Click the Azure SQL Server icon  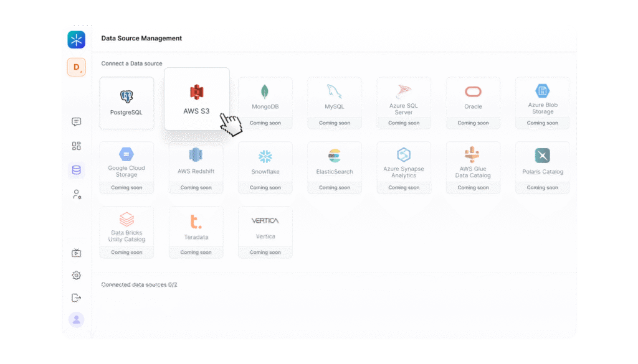403,91
